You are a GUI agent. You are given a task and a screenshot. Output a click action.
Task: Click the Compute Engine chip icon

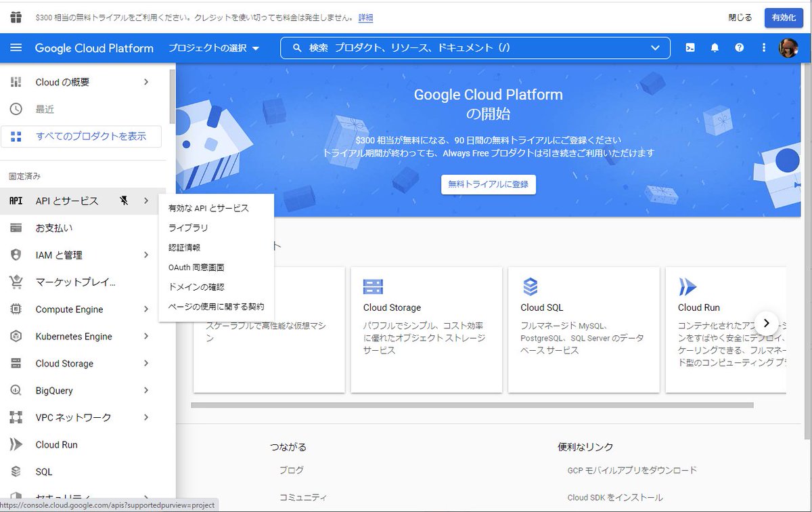[x=16, y=310]
